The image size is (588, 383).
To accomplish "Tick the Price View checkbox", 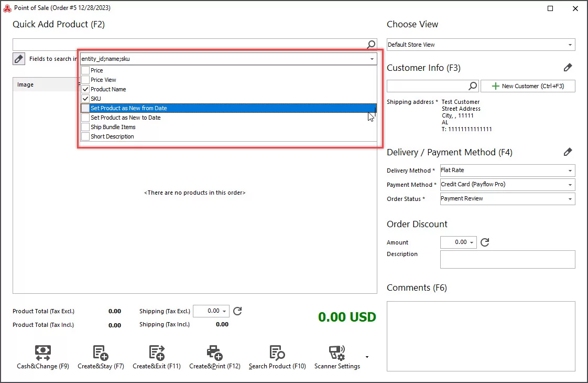I will 85,80.
